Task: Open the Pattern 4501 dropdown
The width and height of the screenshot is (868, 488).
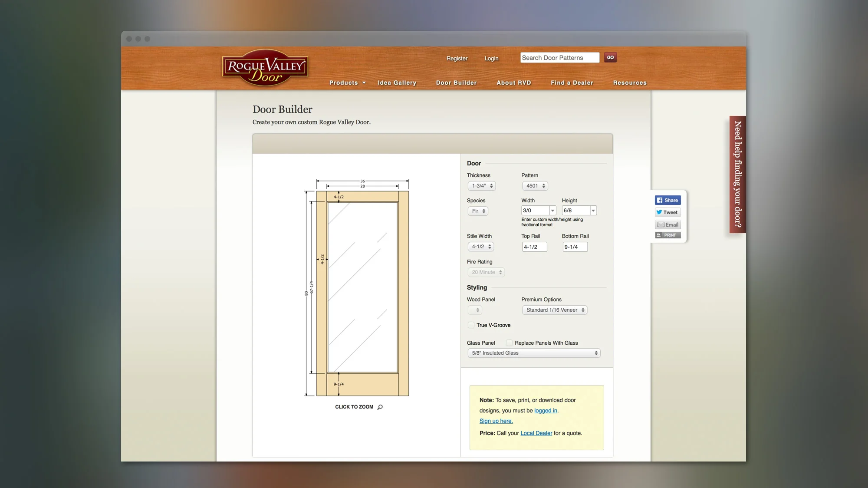Action: 535,186
